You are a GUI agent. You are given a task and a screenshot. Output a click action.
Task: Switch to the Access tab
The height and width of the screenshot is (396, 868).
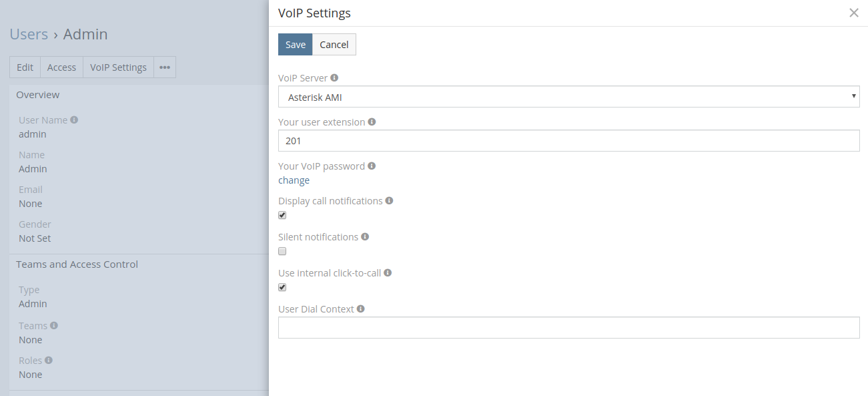(x=61, y=67)
